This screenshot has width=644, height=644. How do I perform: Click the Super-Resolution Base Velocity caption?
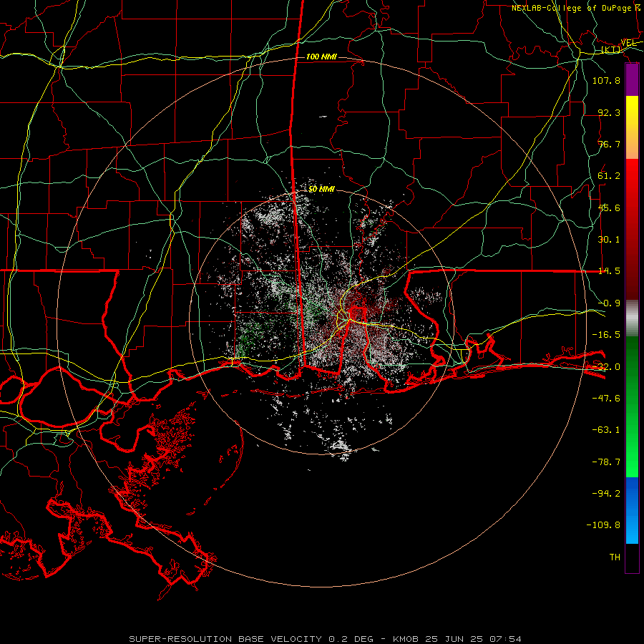pos(326,639)
